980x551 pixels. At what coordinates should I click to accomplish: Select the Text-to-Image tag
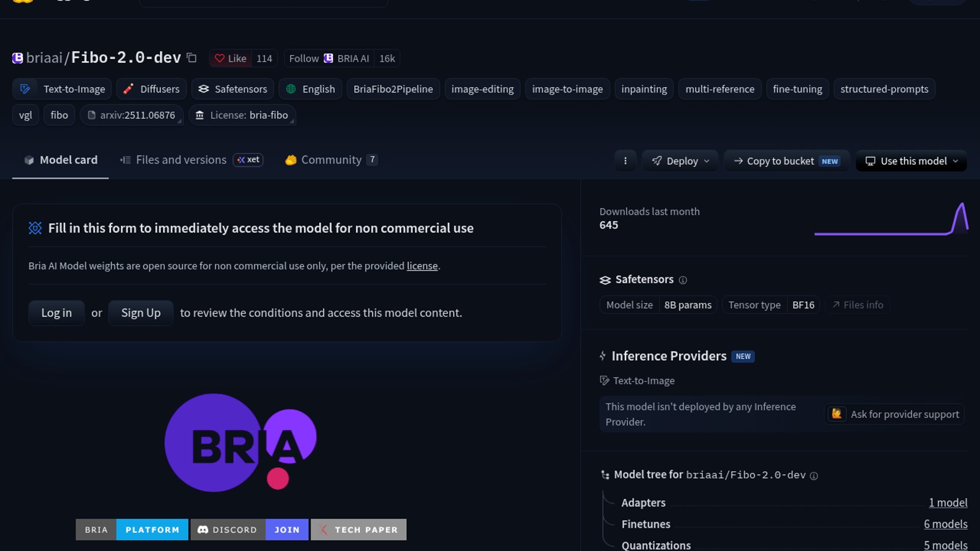[62, 89]
